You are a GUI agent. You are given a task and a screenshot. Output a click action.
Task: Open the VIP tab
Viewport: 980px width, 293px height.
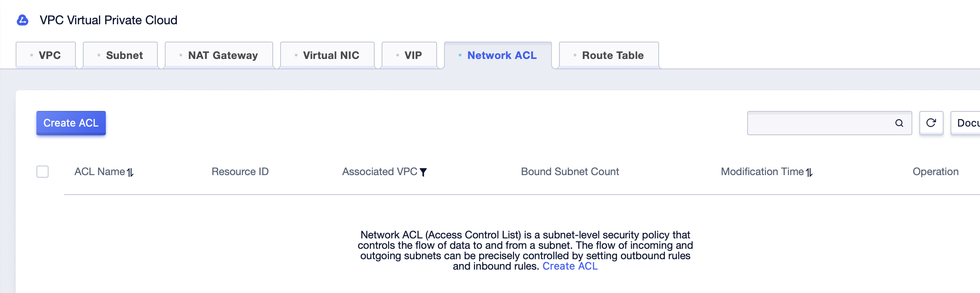click(409, 55)
